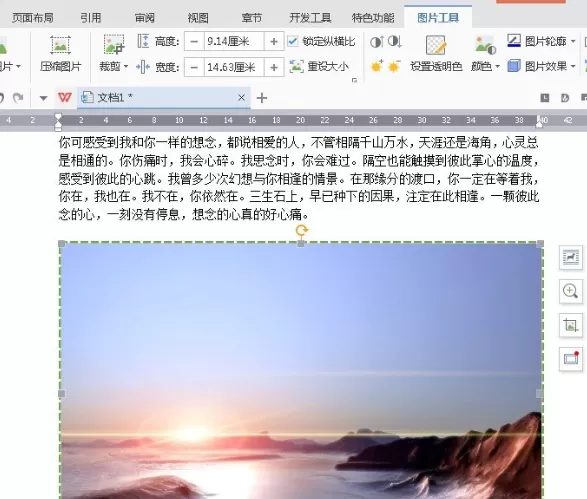Screen dimensions: 587x499
Task: Click the floating crop picture icon
Action: (571, 325)
